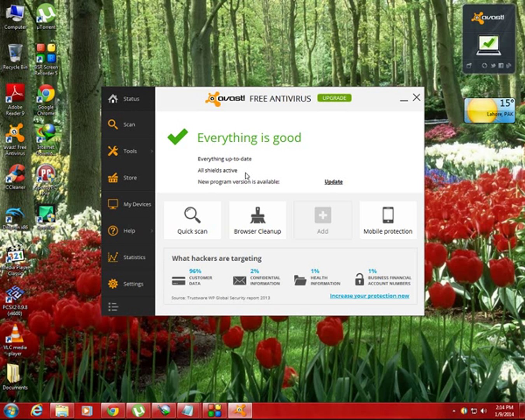
Task: Launch Browser Cleanup
Action: point(257,220)
